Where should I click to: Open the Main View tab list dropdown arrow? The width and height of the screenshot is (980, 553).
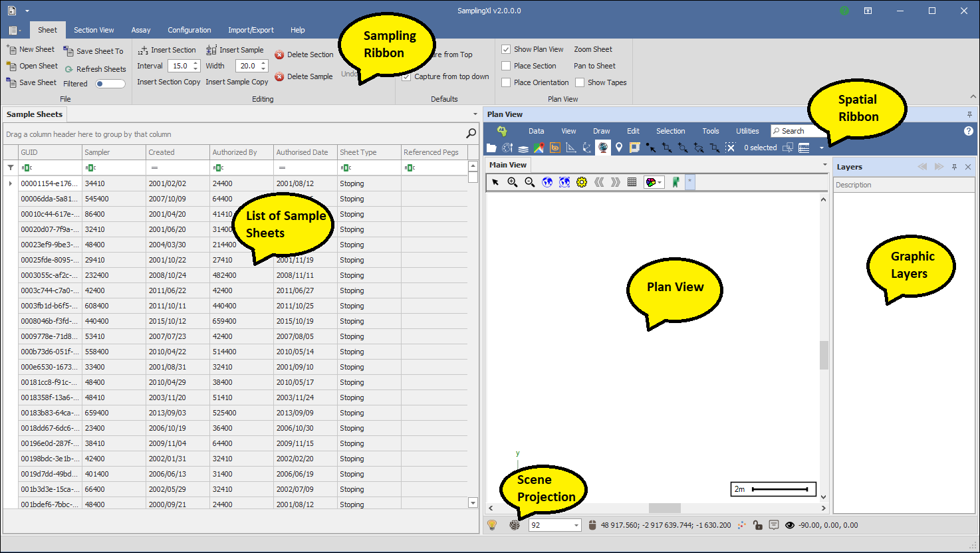pyautogui.click(x=825, y=165)
